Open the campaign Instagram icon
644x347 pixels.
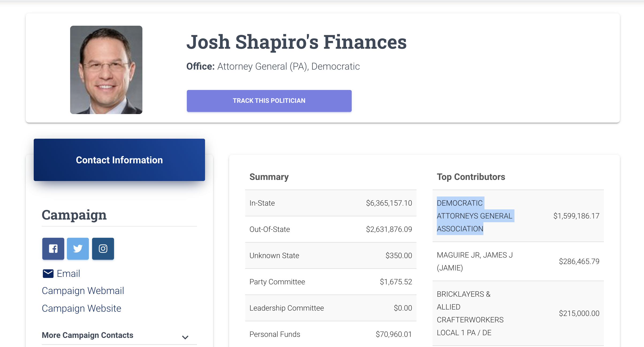[x=103, y=249]
